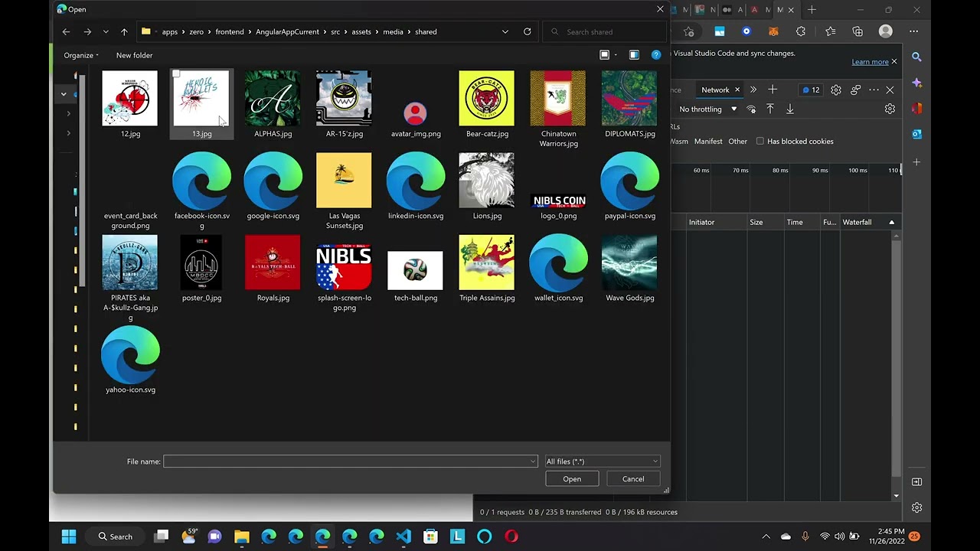Image resolution: width=980 pixels, height=551 pixels.
Task: Select the Royals.jpg thumbnail
Action: [273, 264]
